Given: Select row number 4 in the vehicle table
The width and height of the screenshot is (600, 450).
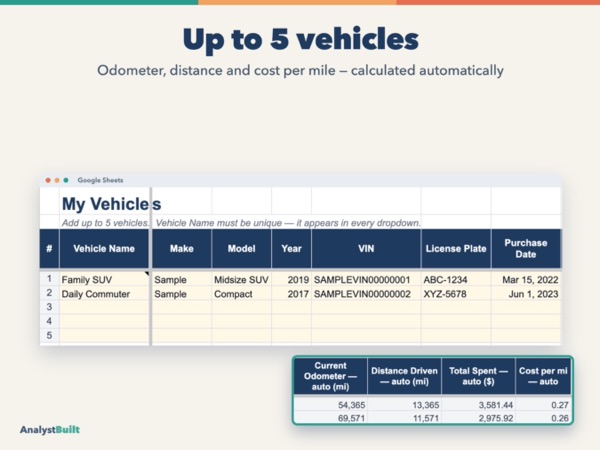Looking at the screenshot, I should point(49,321).
